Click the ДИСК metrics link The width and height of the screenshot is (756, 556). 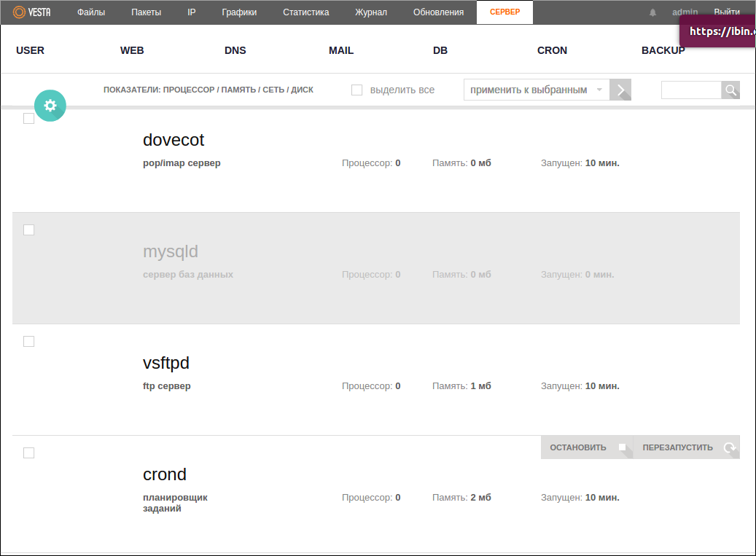point(303,90)
